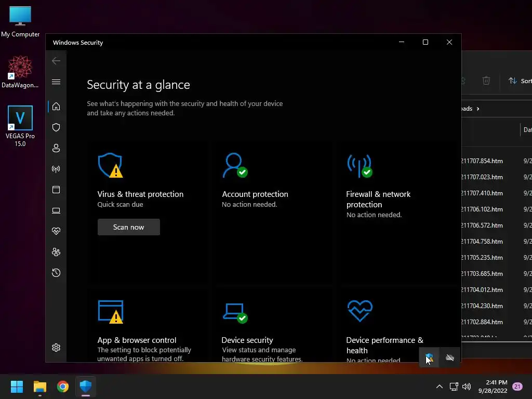Open Virus & threat protection heading
The image size is (532, 399).
point(140,194)
